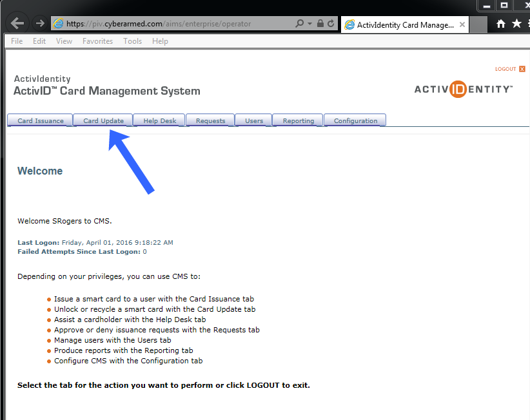
Task: Open the Tools menu
Action: coord(133,41)
